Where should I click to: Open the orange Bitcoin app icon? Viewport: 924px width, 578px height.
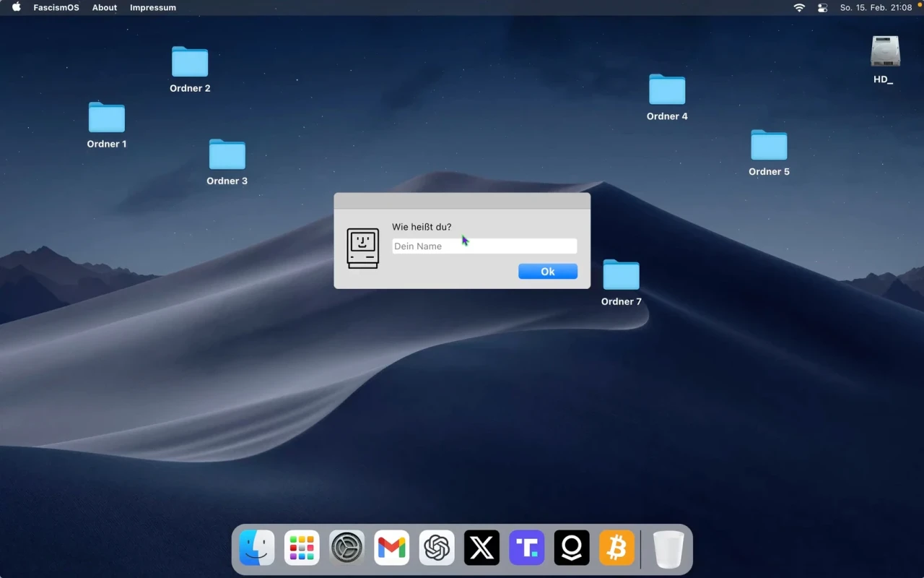point(616,548)
